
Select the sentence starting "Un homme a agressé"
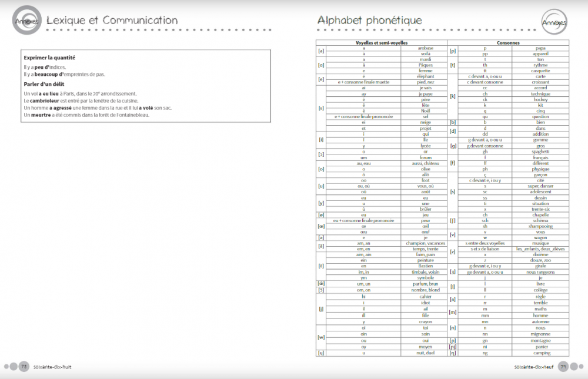(98, 108)
